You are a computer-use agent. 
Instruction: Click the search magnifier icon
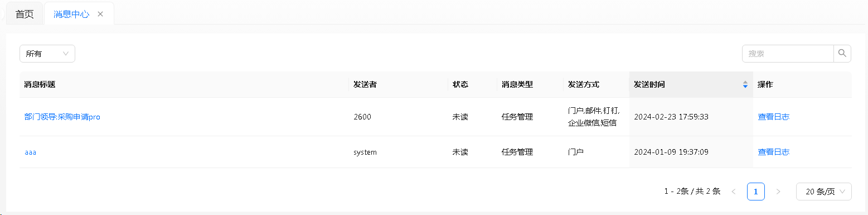(x=842, y=54)
